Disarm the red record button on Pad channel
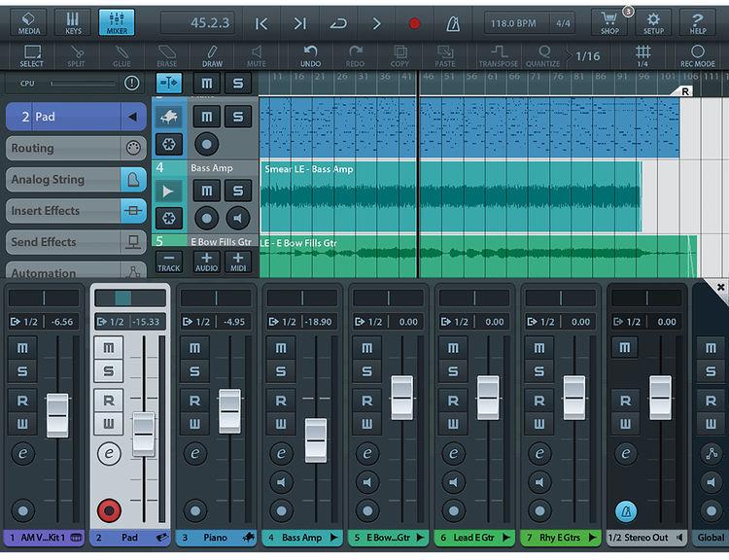Viewport: 729px width, 560px height. tap(109, 510)
